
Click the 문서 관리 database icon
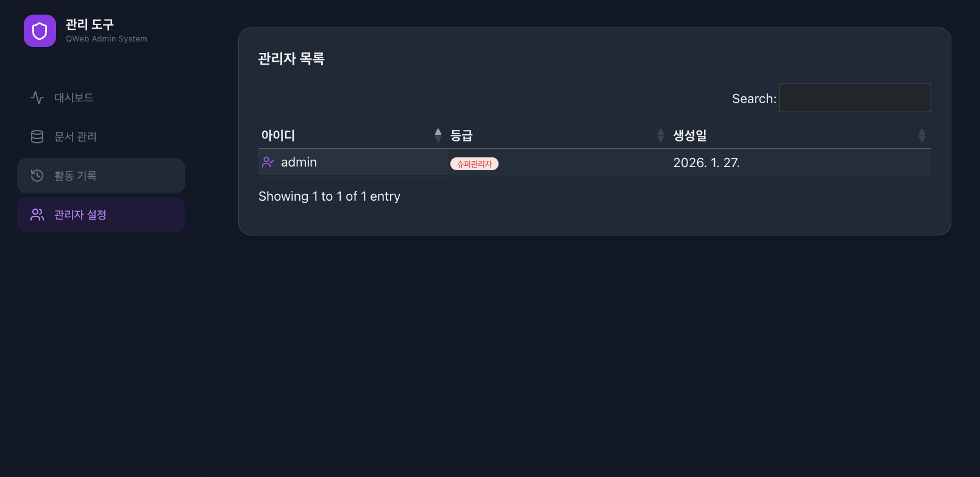(37, 137)
